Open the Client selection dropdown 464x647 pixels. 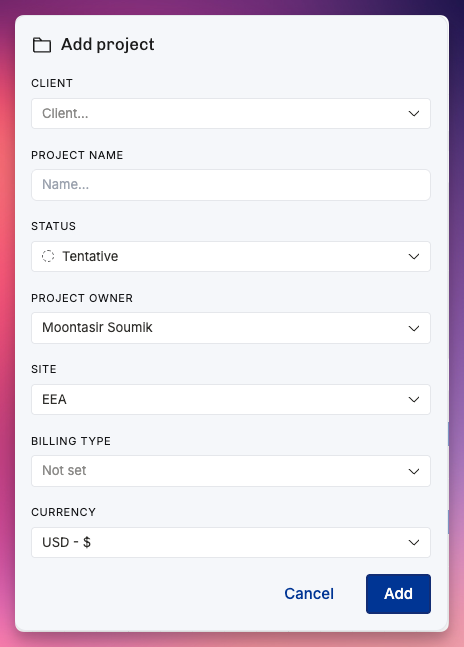(231, 113)
